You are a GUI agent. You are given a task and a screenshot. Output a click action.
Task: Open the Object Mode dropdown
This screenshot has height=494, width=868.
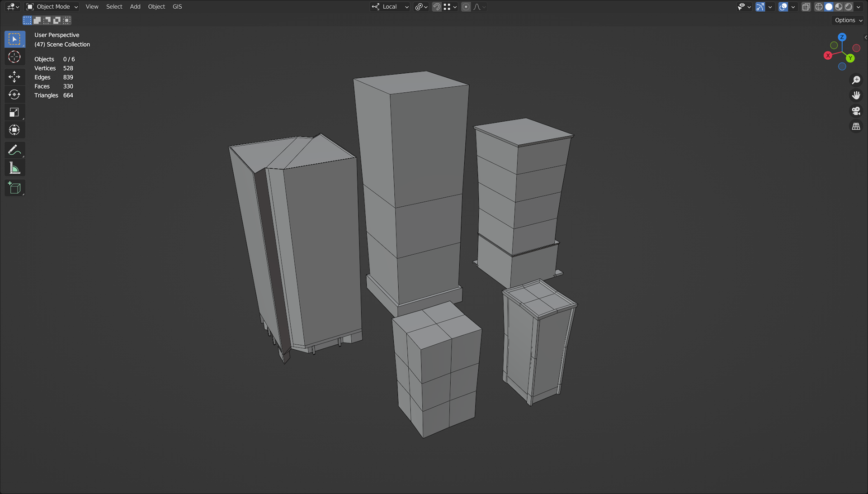point(52,7)
